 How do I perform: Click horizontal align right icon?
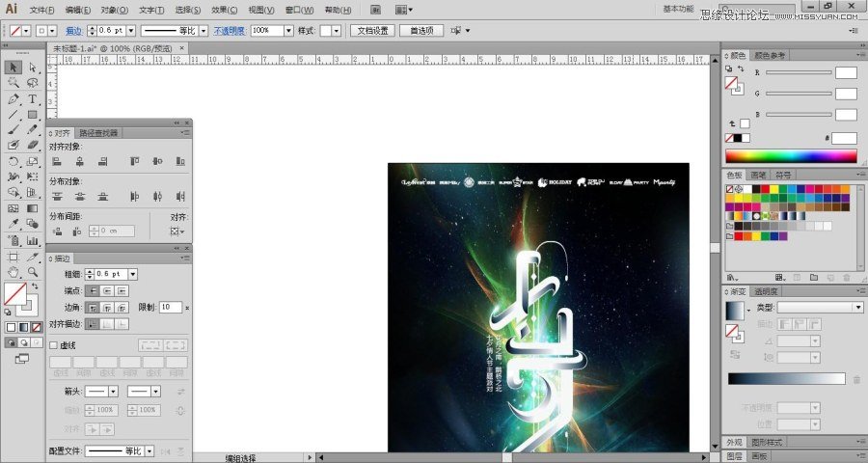(x=103, y=161)
